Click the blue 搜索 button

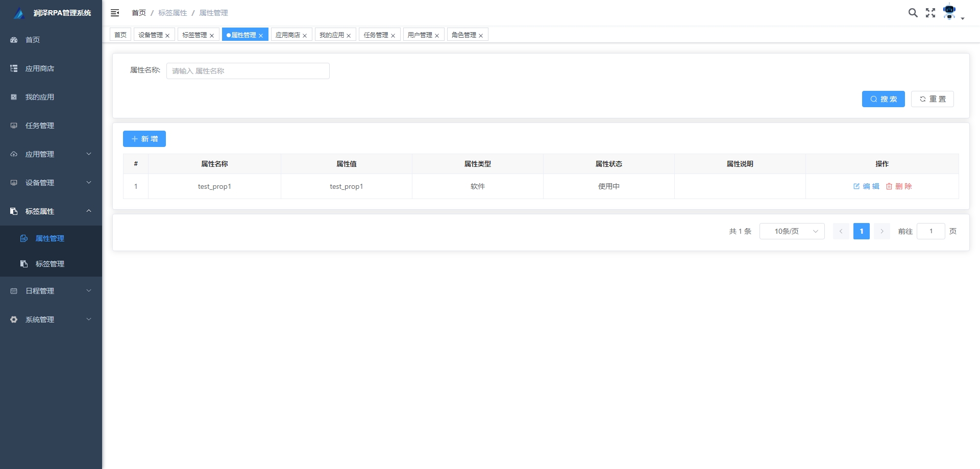point(884,99)
